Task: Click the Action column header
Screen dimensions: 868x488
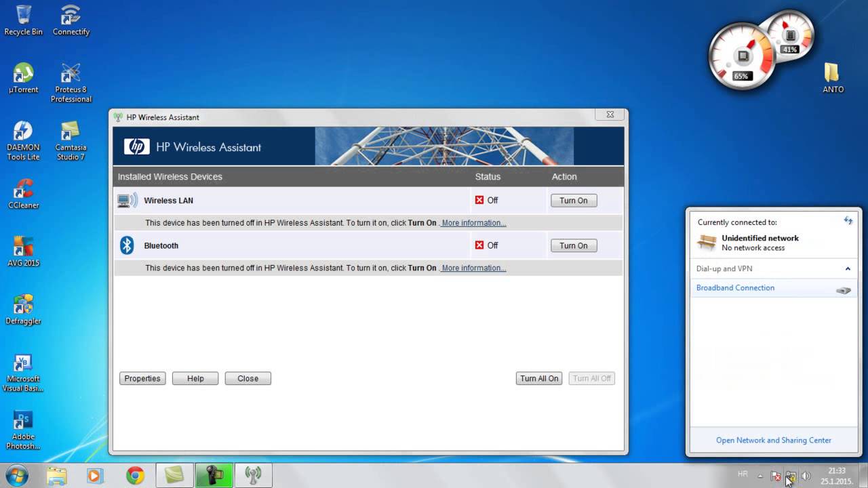Action: tap(564, 177)
